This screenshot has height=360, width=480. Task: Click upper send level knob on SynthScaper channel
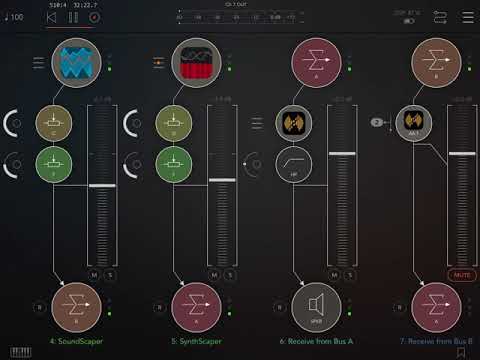tap(133, 123)
